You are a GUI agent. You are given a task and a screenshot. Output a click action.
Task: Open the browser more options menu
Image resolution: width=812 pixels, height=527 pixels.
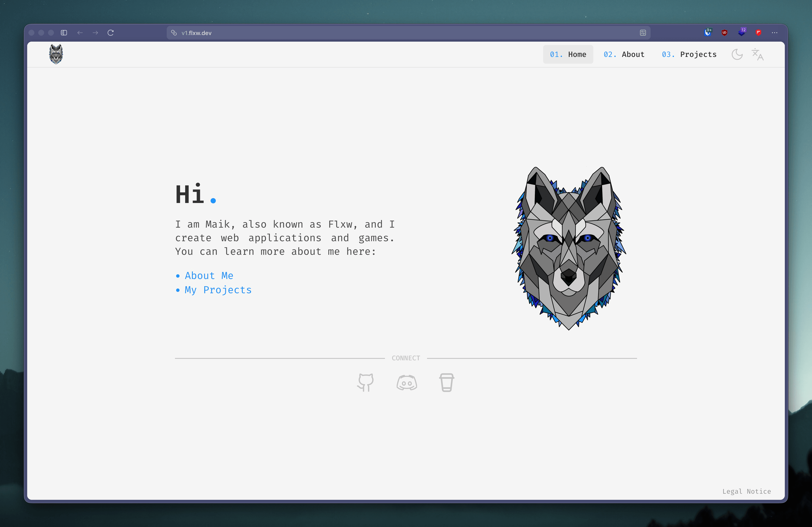[774, 32]
